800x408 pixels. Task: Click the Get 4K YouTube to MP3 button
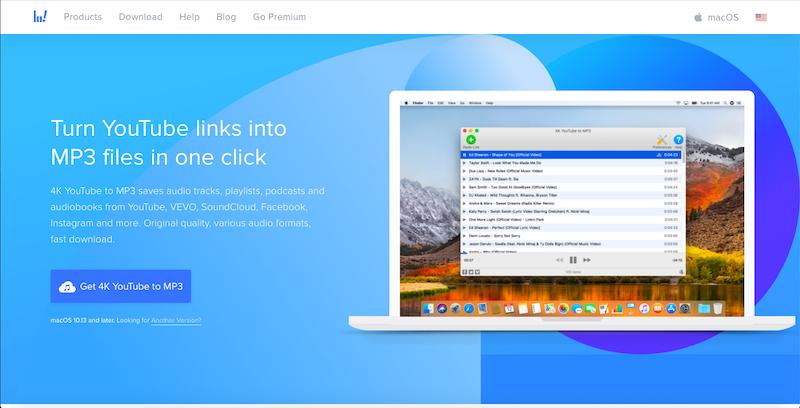(120, 286)
